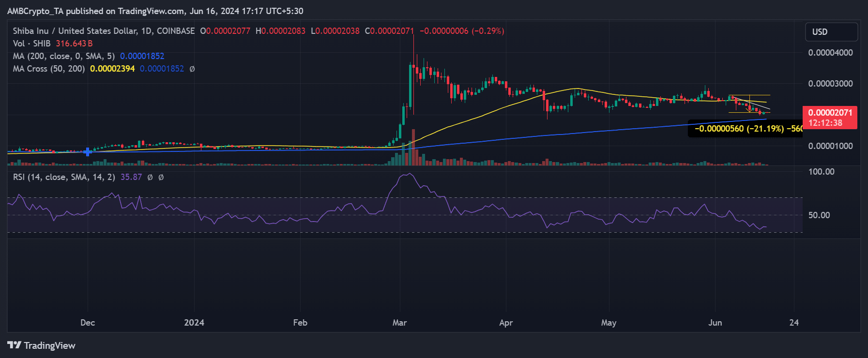Open the USD currency selector
Viewport: 868px width, 358px height.
pos(831,32)
